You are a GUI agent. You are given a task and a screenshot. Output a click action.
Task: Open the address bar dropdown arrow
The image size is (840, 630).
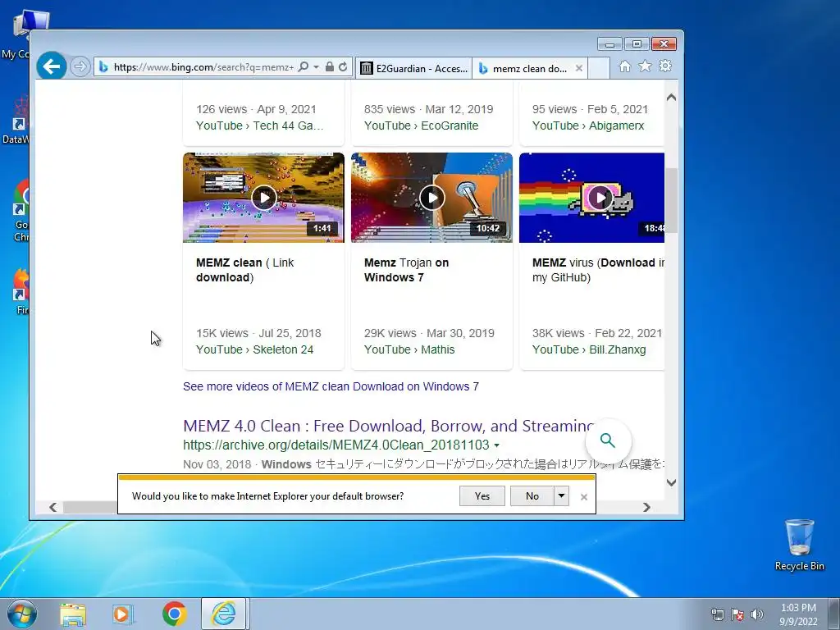316,67
